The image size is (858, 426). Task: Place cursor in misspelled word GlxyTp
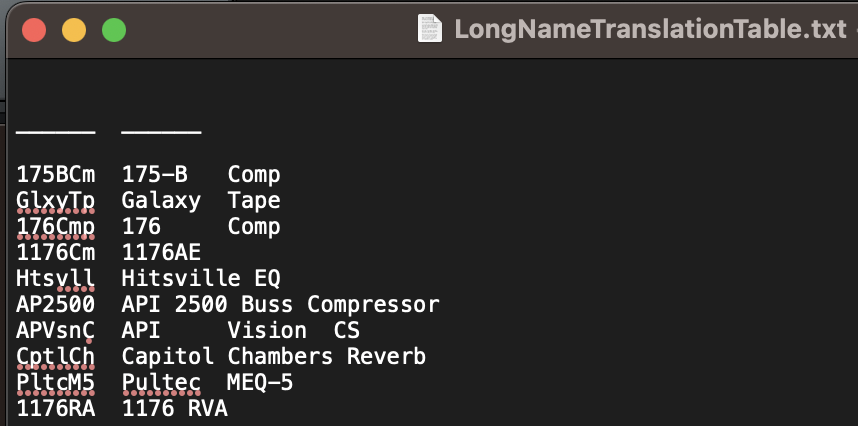pyautogui.click(x=55, y=201)
